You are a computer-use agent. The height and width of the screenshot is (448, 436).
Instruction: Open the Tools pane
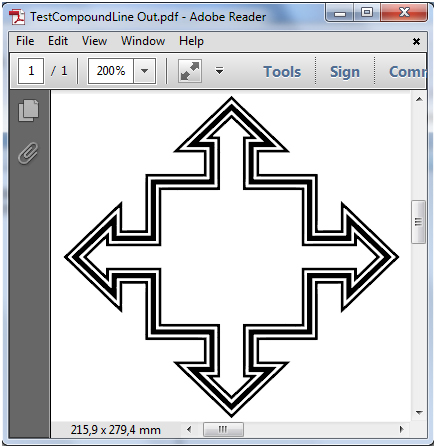[x=282, y=72]
